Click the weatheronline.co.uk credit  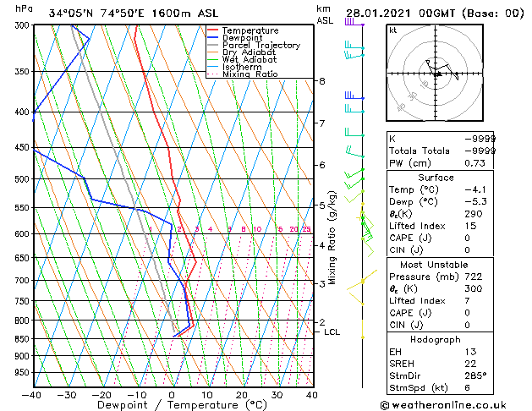pos(443,405)
